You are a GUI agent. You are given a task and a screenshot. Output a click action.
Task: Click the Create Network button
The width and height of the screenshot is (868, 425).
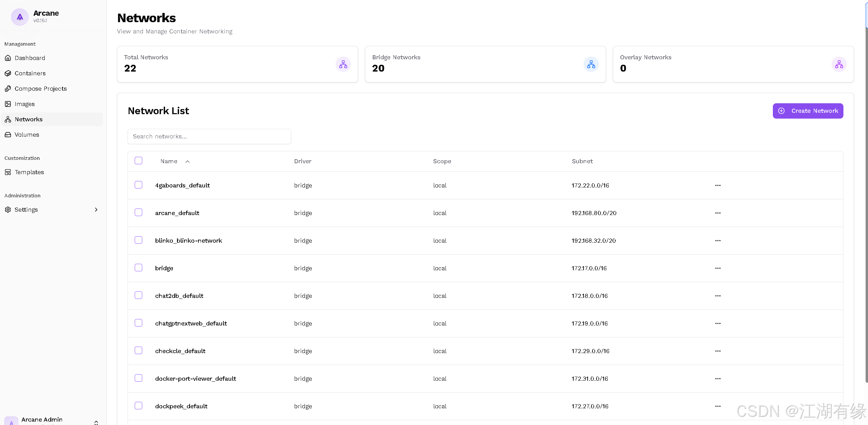click(x=808, y=111)
